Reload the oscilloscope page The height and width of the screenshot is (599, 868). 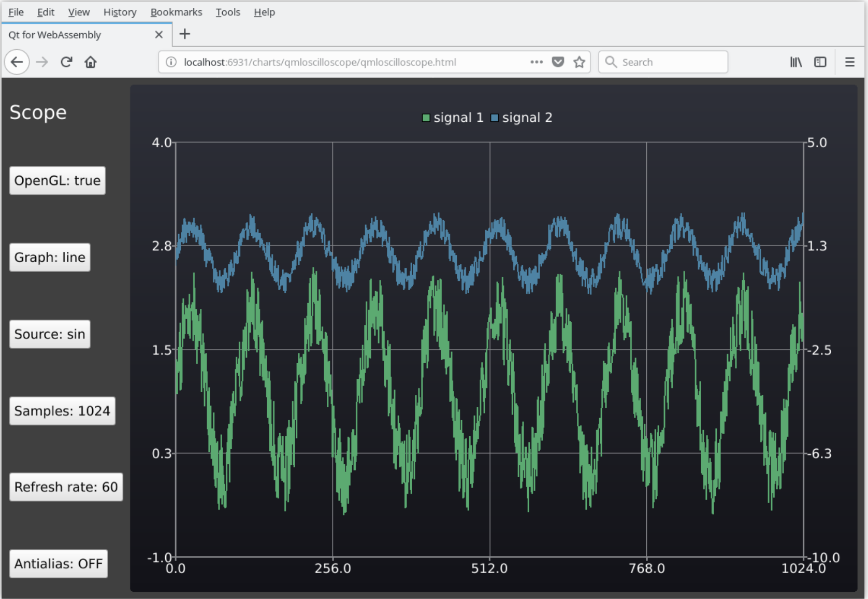(66, 62)
